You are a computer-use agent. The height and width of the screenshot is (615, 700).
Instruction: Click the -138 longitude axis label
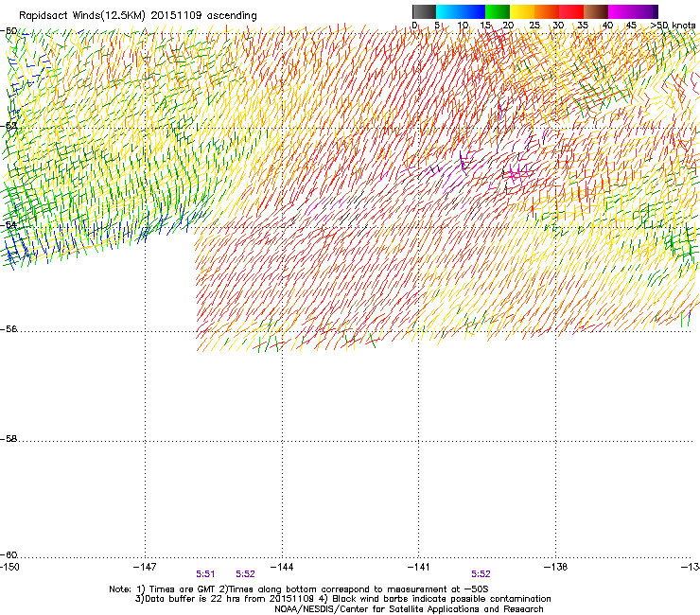tap(555, 567)
